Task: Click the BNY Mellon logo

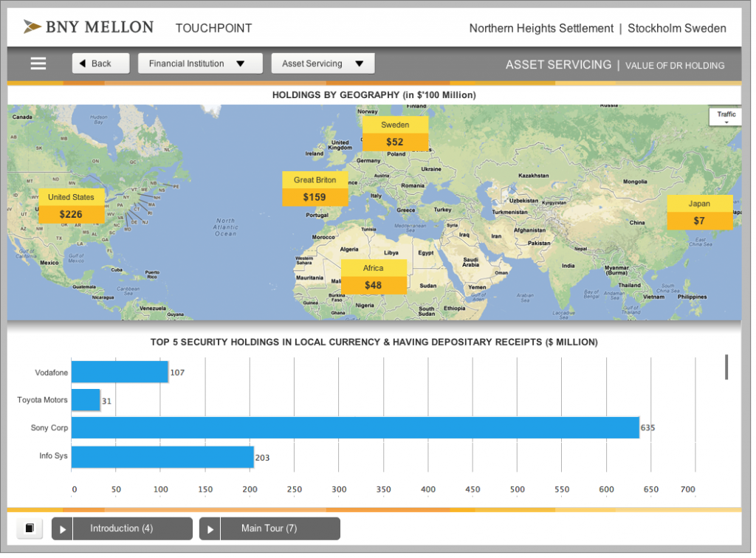Action: (89, 27)
